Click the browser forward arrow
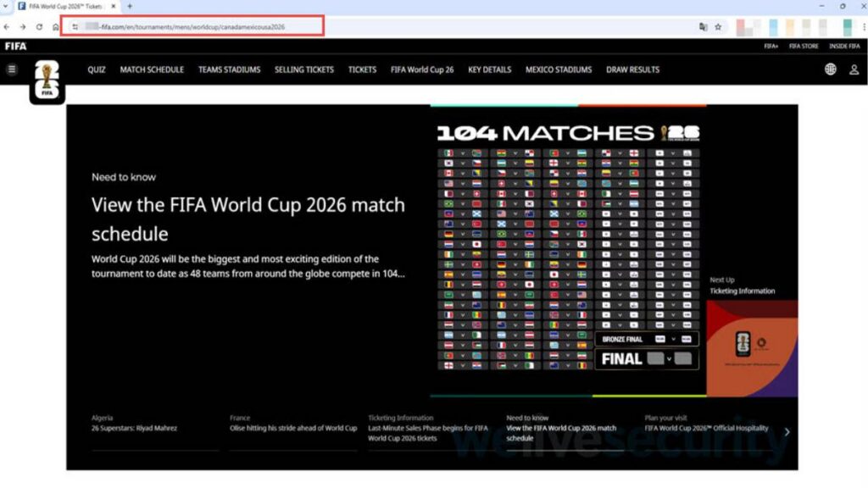 (23, 26)
